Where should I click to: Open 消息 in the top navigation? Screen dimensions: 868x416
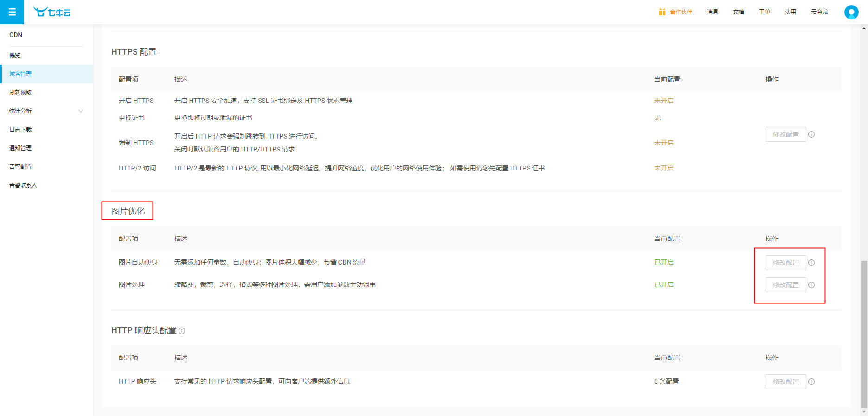712,12
